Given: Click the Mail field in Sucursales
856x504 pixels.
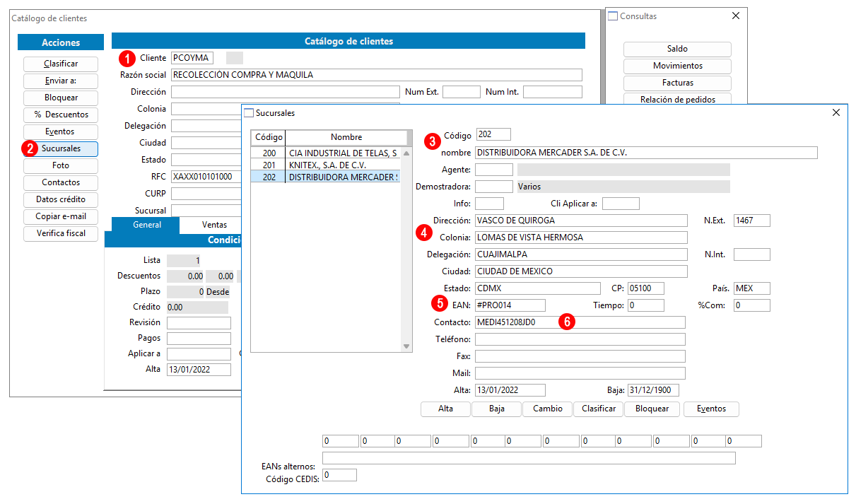Looking at the screenshot, I should coord(580,373).
